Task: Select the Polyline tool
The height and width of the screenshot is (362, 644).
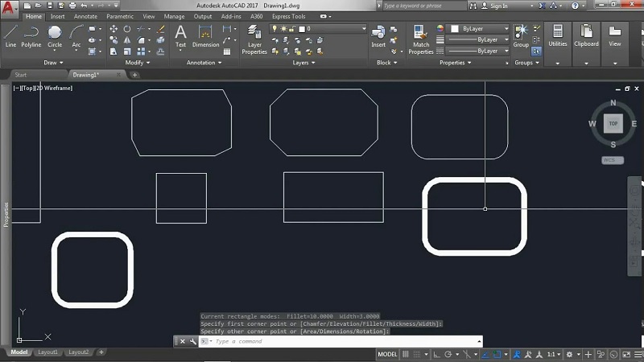Action: [x=31, y=36]
